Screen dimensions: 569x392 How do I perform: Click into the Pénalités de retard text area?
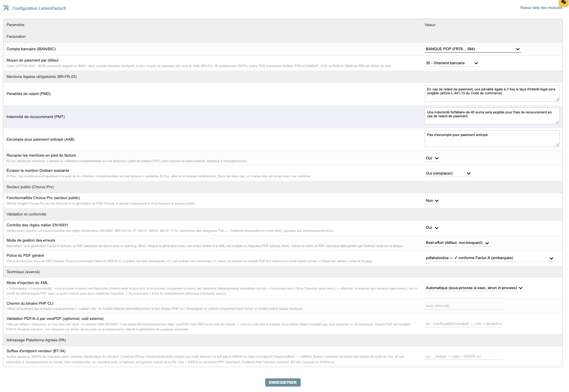point(492,94)
